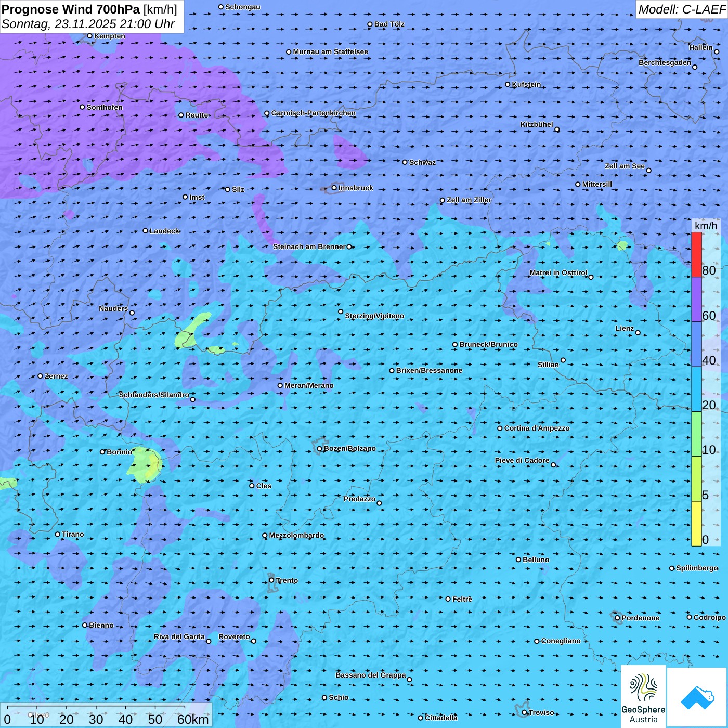Click the Bad Tölz label
This screenshot has height=728, width=728.
389,24
